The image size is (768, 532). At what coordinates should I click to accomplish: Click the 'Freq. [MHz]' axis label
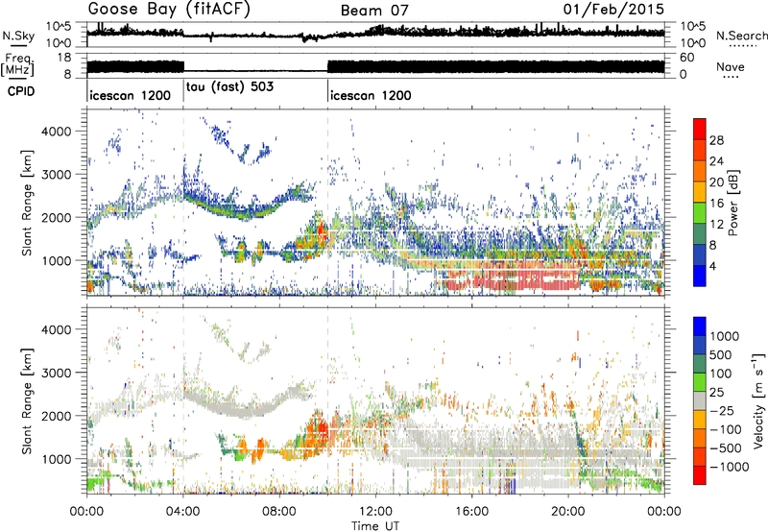[x=17, y=65]
